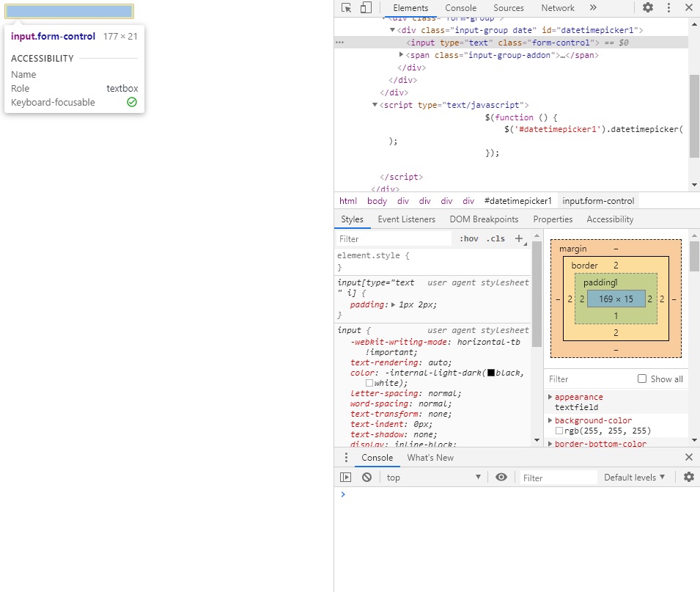Switch to the Sources tab

pyautogui.click(x=509, y=7)
